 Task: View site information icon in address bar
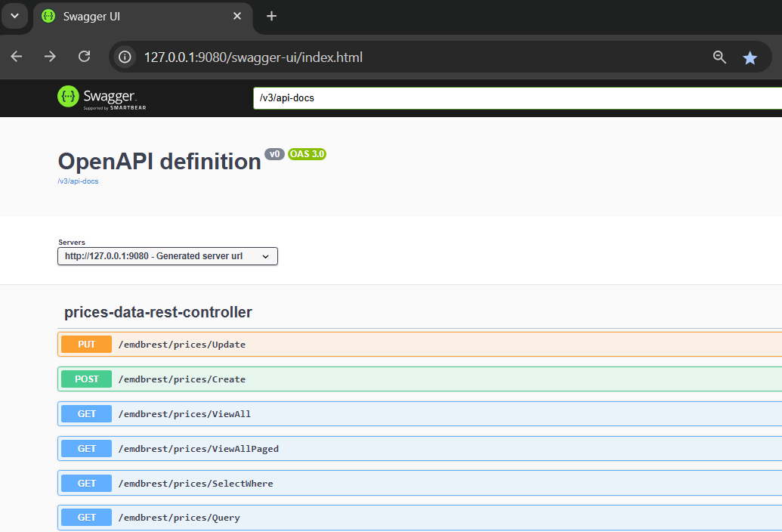(x=125, y=57)
